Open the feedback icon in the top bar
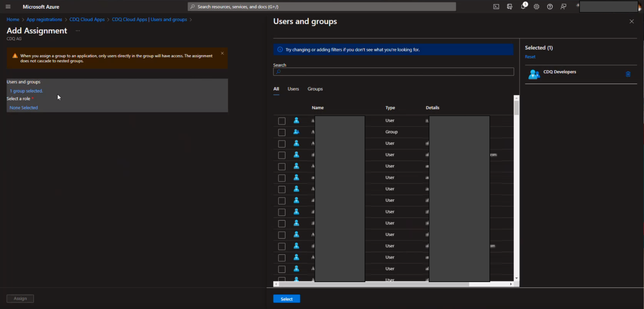644x309 pixels. [x=563, y=7]
